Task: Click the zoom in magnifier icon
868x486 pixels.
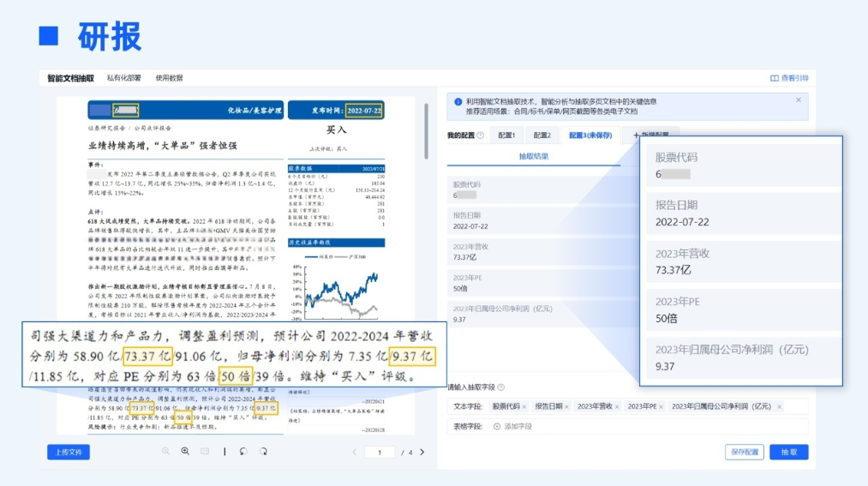Action: click(185, 452)
